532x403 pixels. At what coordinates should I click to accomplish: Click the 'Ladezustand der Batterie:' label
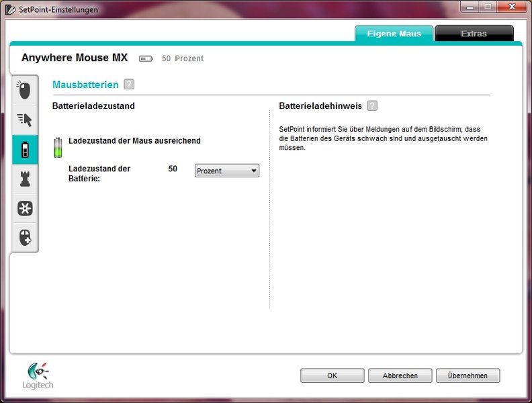click(x=99, y=173)
